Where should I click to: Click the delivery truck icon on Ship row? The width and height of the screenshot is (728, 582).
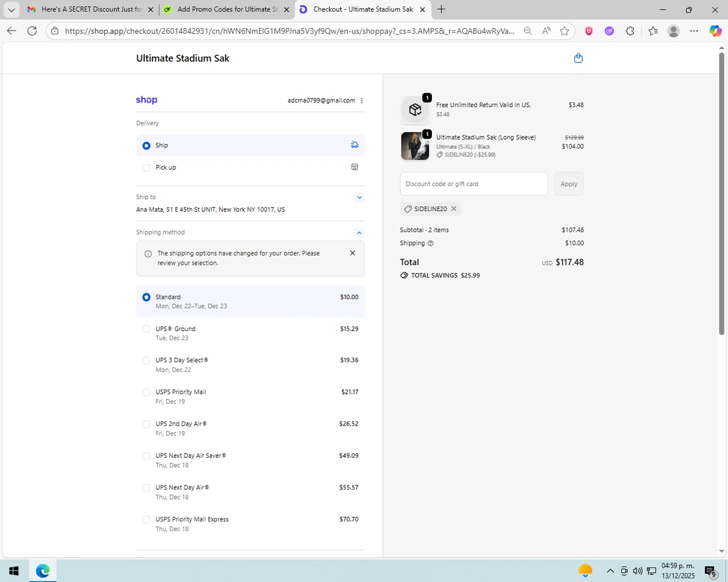click(x=355, y=145)
